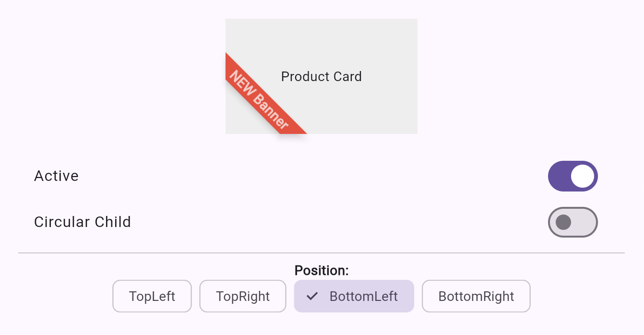Click the "Active" label text
The image size is (644, 335).
pyautogui.click(x=56, y=176)
